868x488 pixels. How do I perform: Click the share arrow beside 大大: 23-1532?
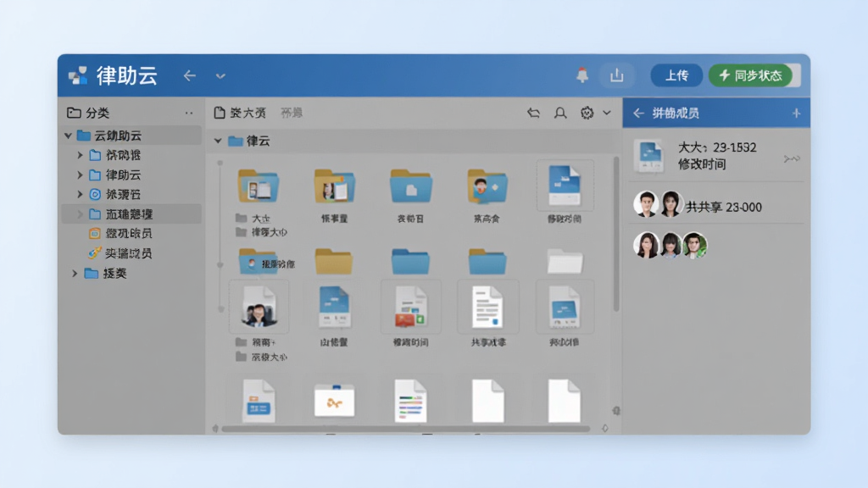coord(792,158)
